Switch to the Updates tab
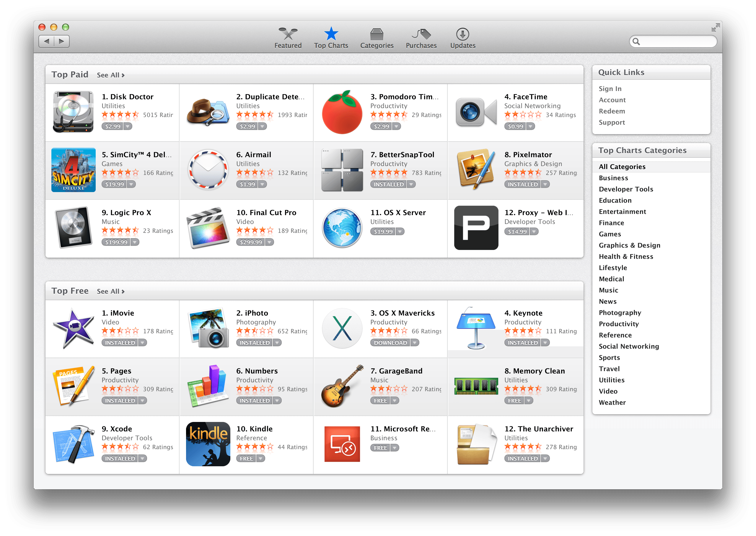Viewport: 756px width, 536px height. click(x=463, y=38)
